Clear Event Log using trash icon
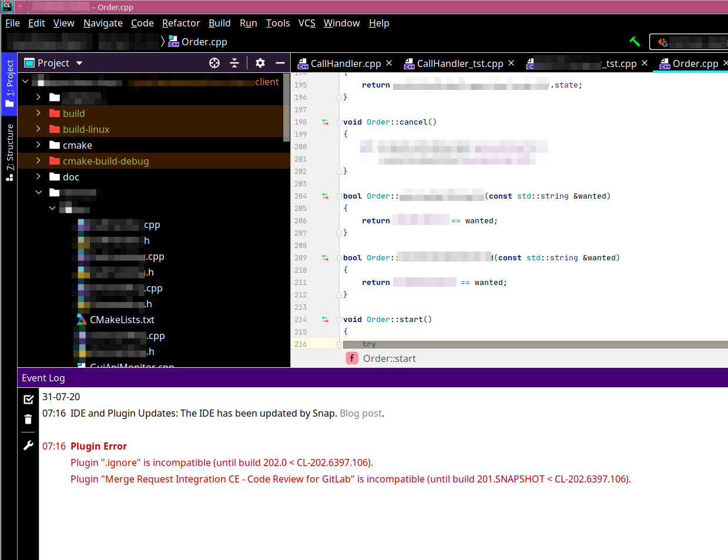The height and width of the screenshot is (560, 728). click(28, 419)
